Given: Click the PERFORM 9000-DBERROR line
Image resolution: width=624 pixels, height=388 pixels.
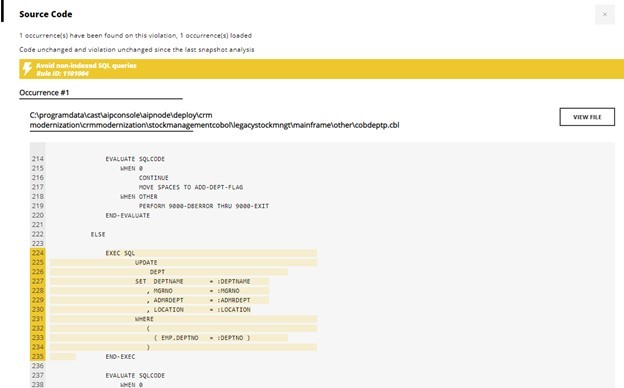Looking at the screenshot, I should tap(204, 206).
